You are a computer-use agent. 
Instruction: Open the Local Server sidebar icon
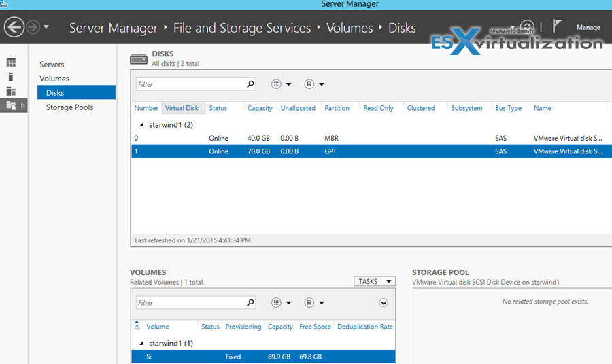point(11,77)
